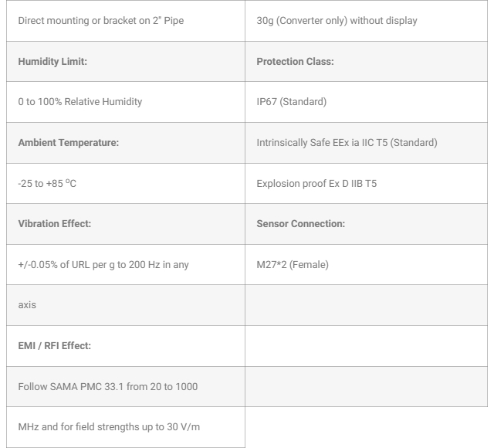Click 'MHz and for field strengths' text
This screenshot has height=448, width=494.
click(109, 427)
